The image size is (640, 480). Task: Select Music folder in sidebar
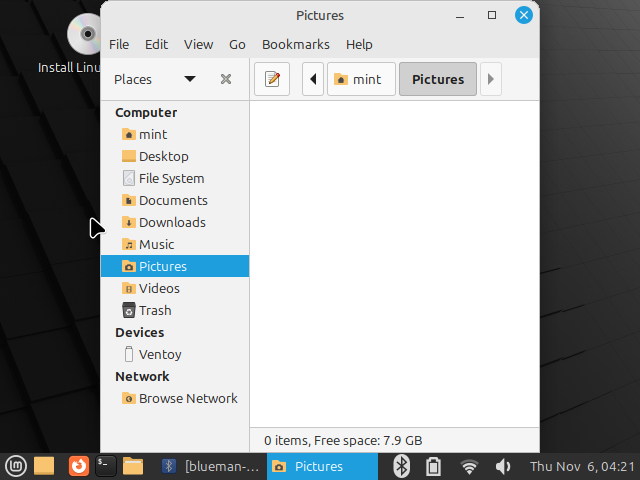pos(156,244)
